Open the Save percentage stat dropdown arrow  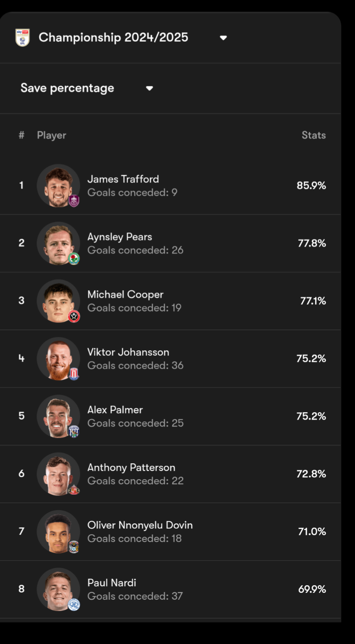pyautogui.click(x=149, y=88)
